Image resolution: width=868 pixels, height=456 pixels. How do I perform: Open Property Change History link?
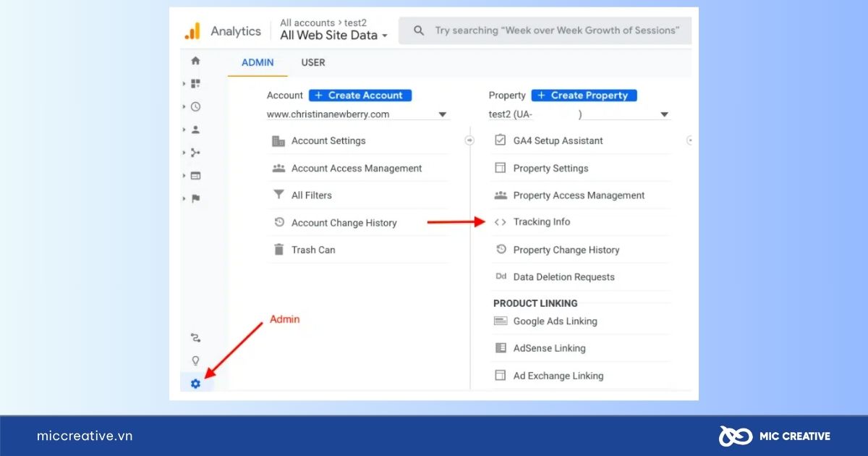pyautogui.click(x=566, y=250)
